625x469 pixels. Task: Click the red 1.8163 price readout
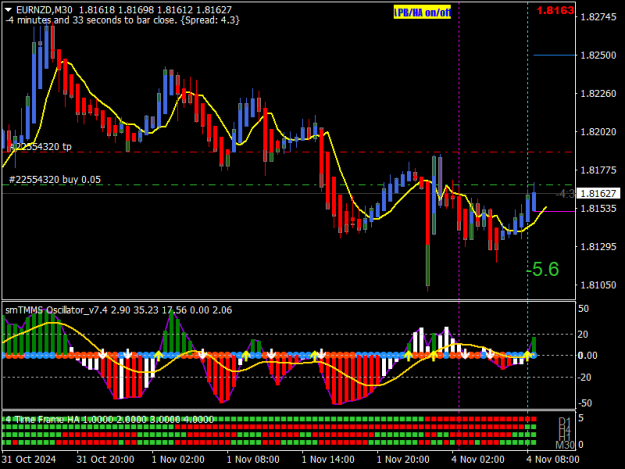[x=555, y=10]
